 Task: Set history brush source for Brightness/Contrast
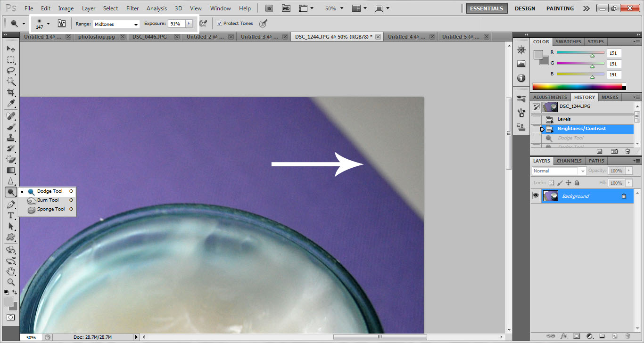[x=537, y=129]
